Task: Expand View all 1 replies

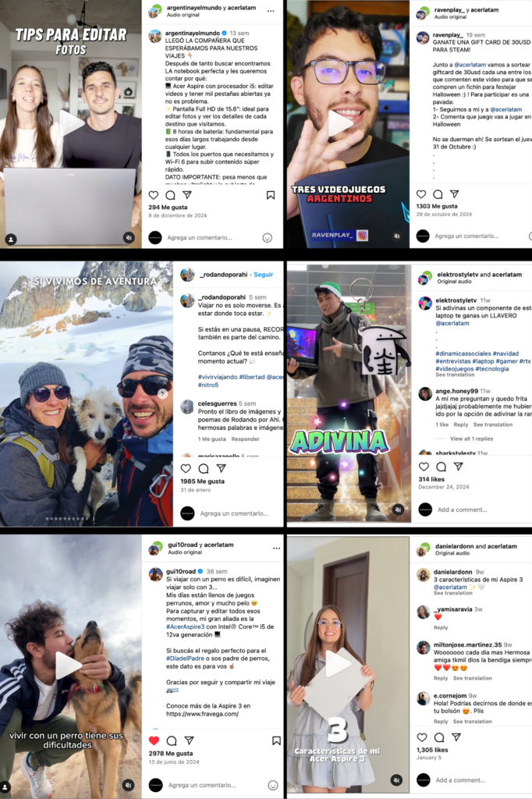Action: (471, 439)
